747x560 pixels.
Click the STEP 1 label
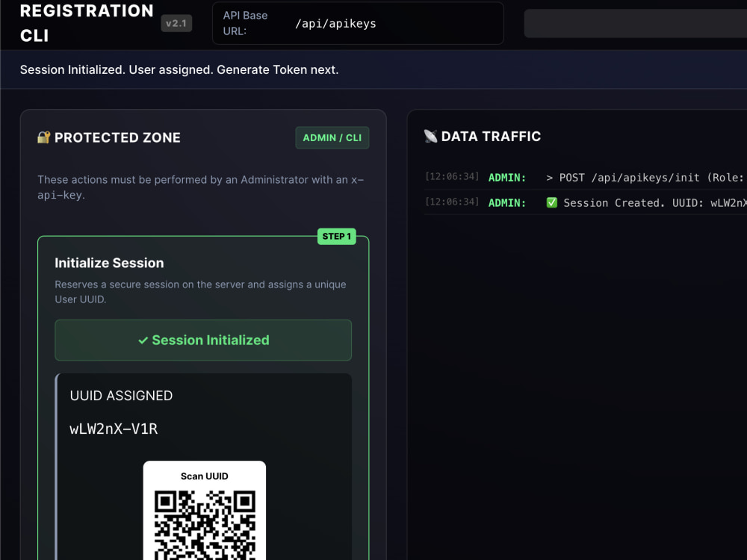click(x=336, y=236)
